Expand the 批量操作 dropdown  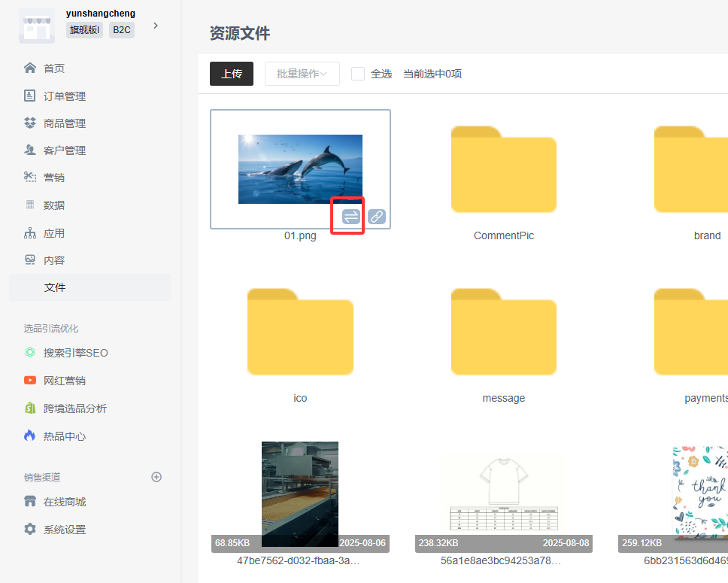(x=302, y=74)
